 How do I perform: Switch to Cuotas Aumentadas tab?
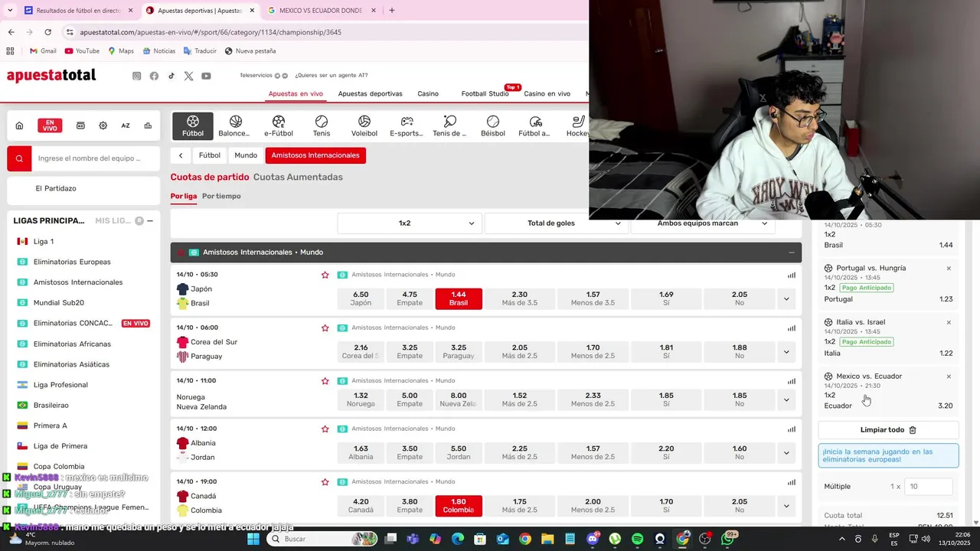[298, 177]
